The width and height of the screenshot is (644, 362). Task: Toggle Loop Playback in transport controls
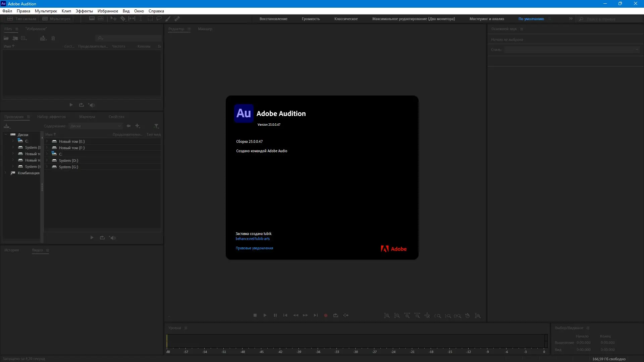pos(335,315)
